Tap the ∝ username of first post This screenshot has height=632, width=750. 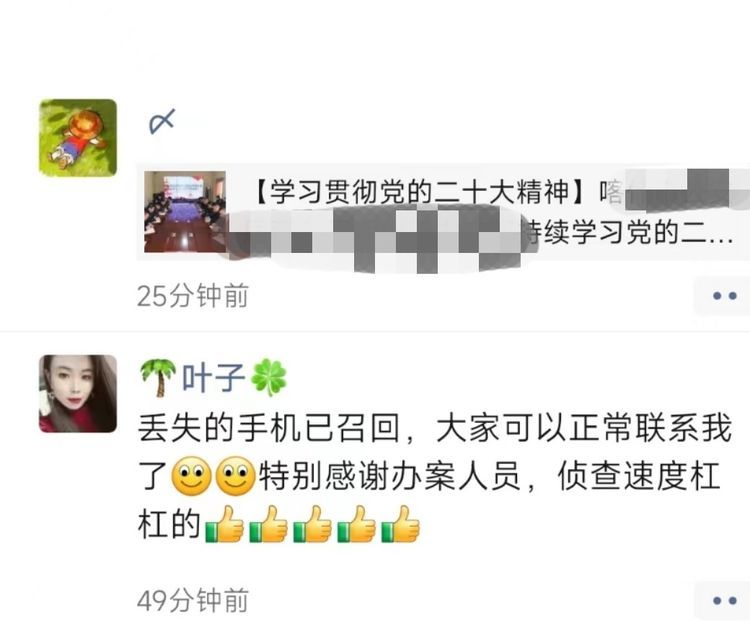[162, 122]
